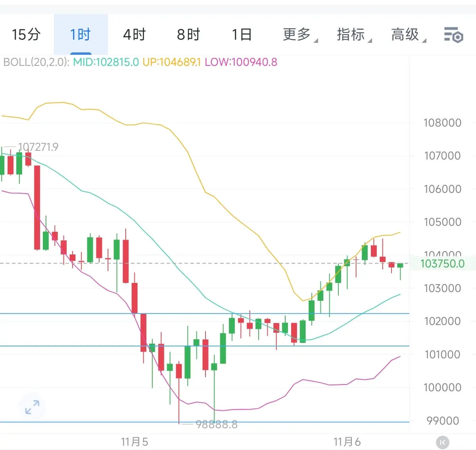Screen dimensions: 476x450
Task: Open the 指标 indicators dropdown
Action: click(354, 35)
